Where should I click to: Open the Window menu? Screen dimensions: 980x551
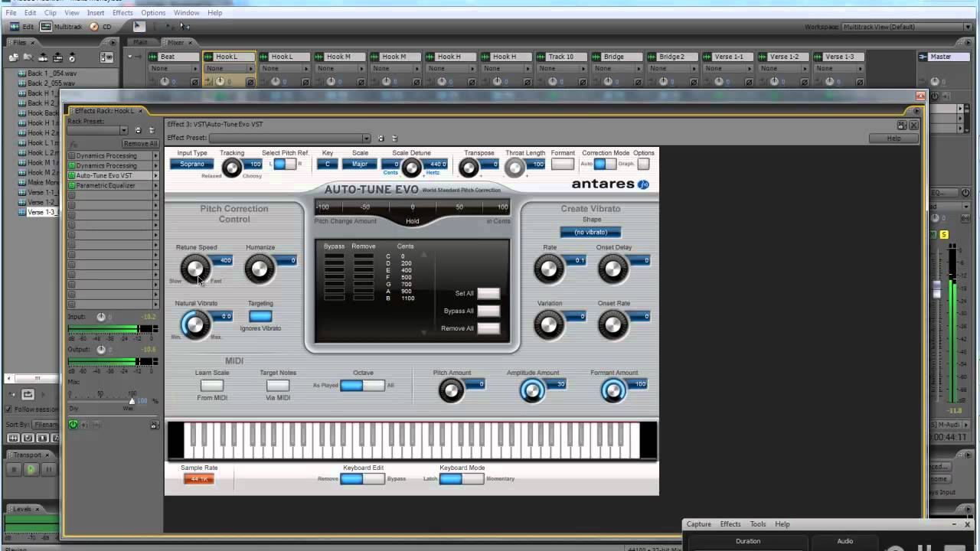(186, 13)
